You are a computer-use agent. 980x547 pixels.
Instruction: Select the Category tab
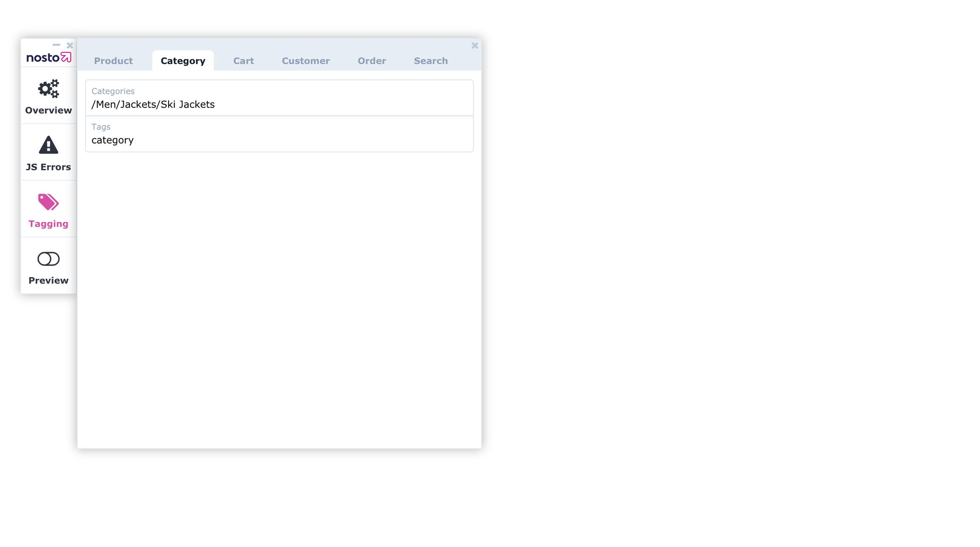[x=183, y=61]
